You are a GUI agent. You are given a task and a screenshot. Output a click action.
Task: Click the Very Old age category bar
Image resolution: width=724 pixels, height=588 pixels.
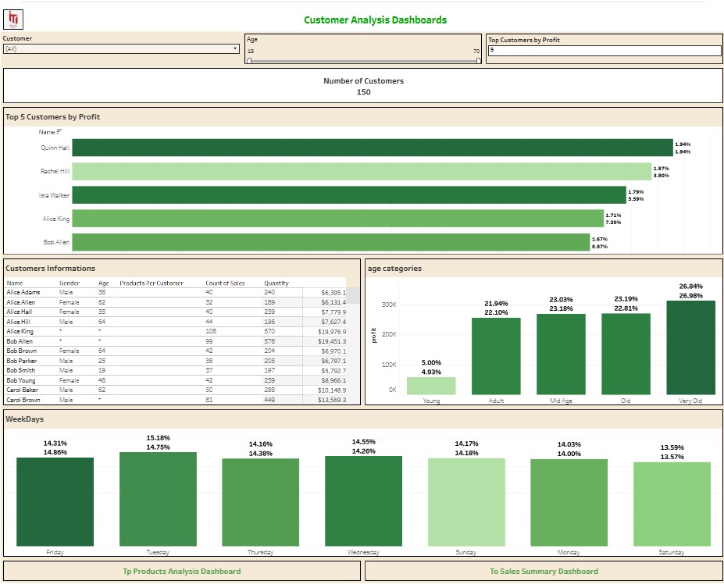[690, 347]
